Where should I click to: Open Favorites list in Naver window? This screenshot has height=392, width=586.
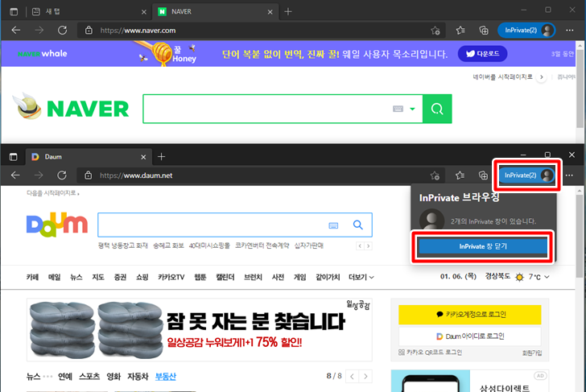pyautogui.click(x=460, y=31)
